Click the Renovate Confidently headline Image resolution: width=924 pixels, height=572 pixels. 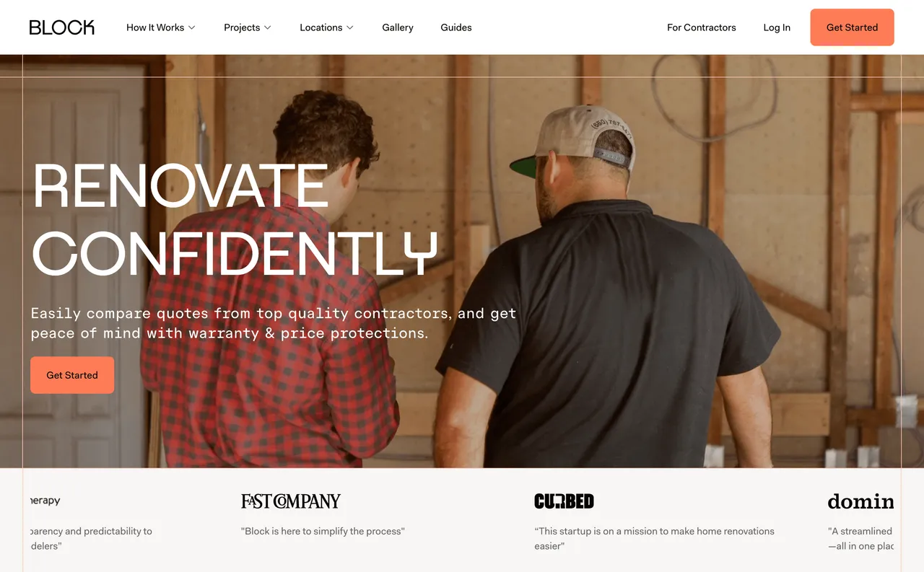(235, 219)
